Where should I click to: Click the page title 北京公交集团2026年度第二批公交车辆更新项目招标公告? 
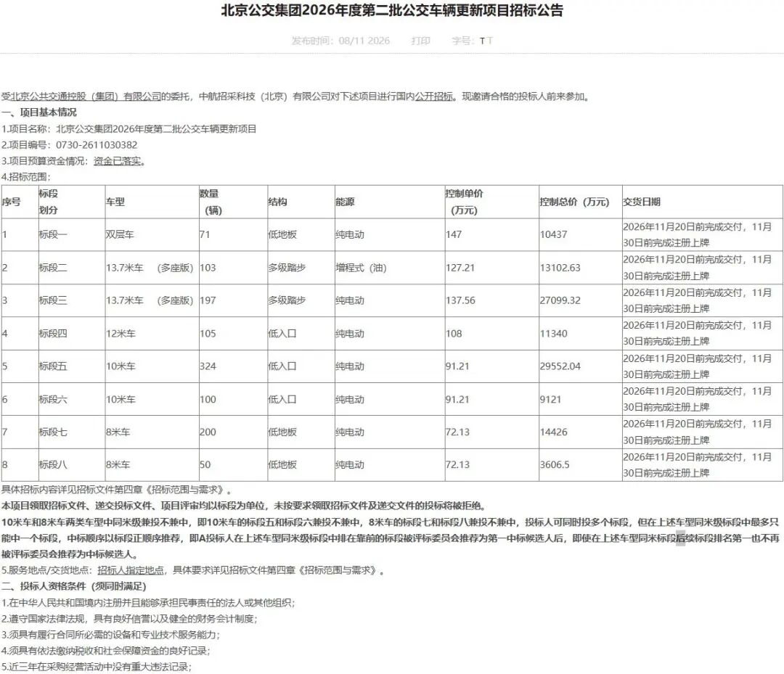(x=392, y=10)
